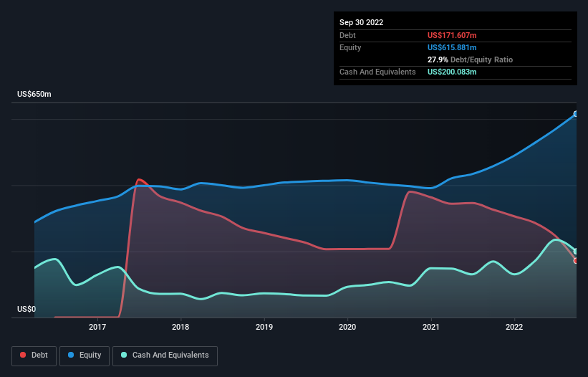This screenshot has width=588, height=377.
Task: Click the teal Cash endpoint marker
Action: (576, 252)
